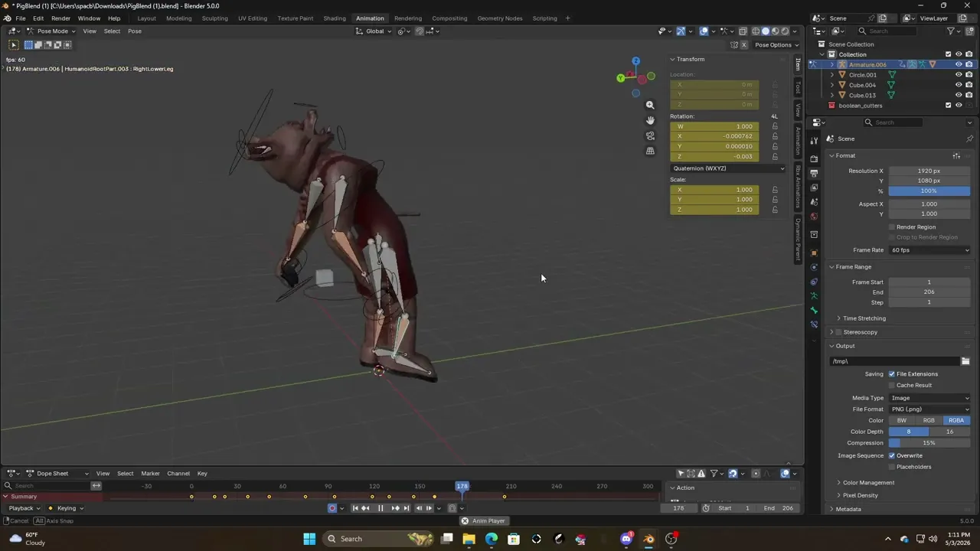Toggle camera view icon in viewport
The height and width of the screenshot is (551, 980).
click(x=650, y=135)
